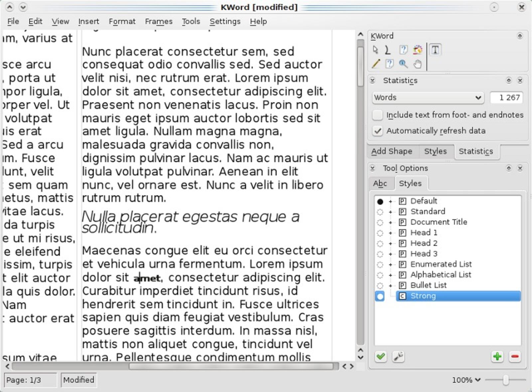Image resolution: width=532 pixels, height=392 pixels.
Task: Remove selected style with the minus button
Action: point(514,356)
